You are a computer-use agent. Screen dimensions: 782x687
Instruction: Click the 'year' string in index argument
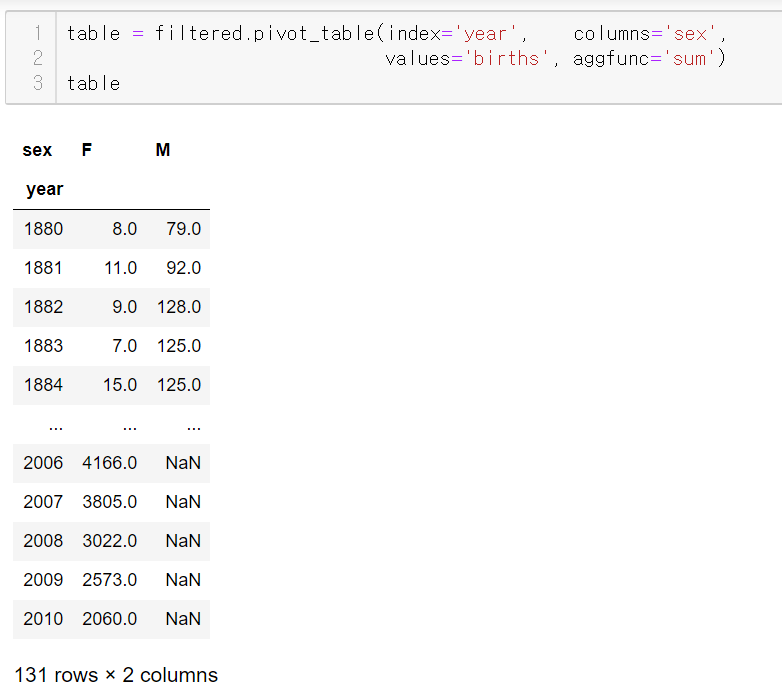(x=487, y=34)
